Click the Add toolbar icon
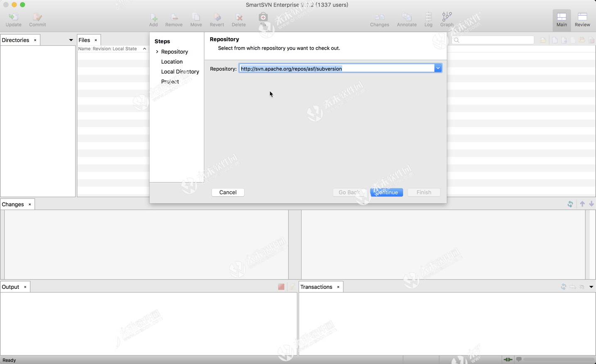Viewport: 596px width, 364px height. [154, 20]
